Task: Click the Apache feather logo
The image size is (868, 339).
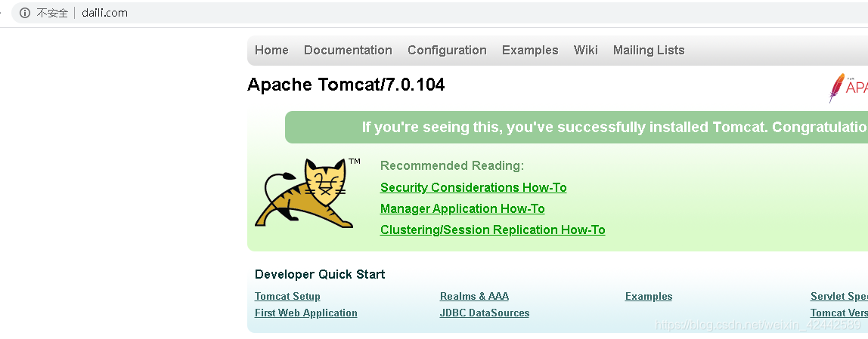Action: (848, 88)
